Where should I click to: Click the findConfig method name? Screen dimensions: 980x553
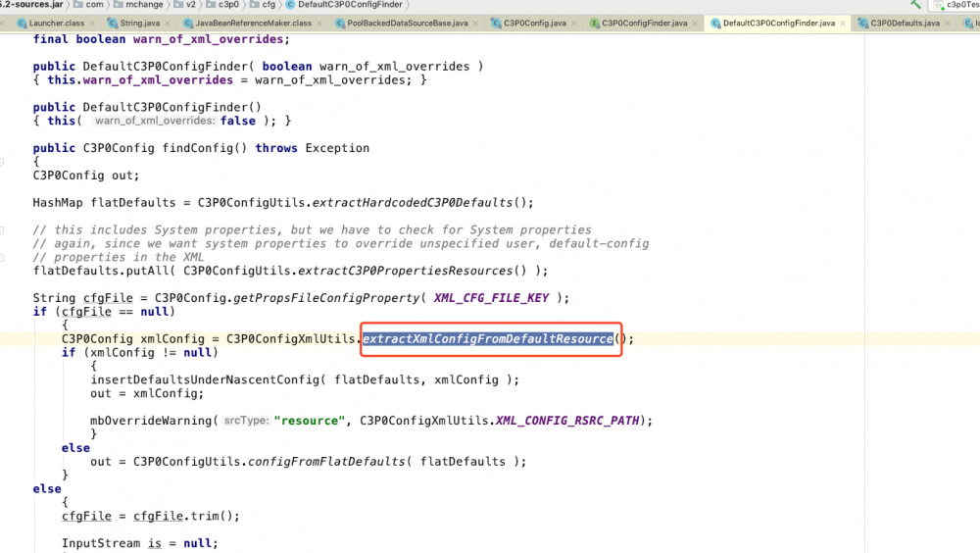coord(198,148)
